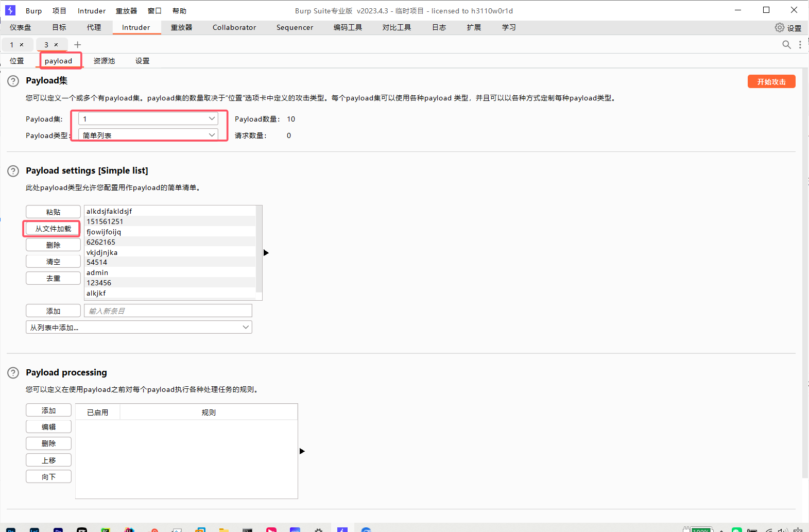Select payload entry alkdsjfakldsjf
This screenshot has width=809, height=532.
(170, 211)
